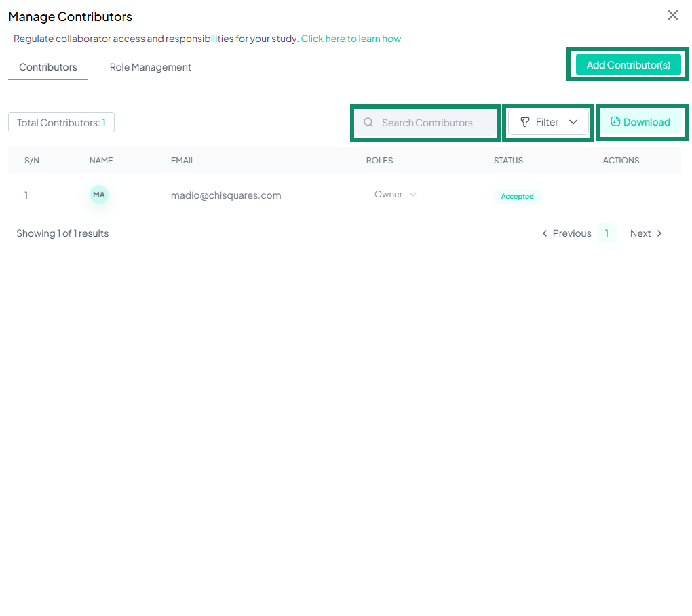Click Next to advance pagination

click(640, 233)
